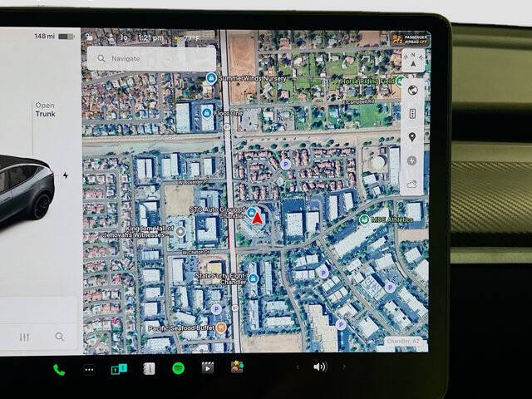Select the Floor One map pin
532x399 pixels.
tap(206, 113)
